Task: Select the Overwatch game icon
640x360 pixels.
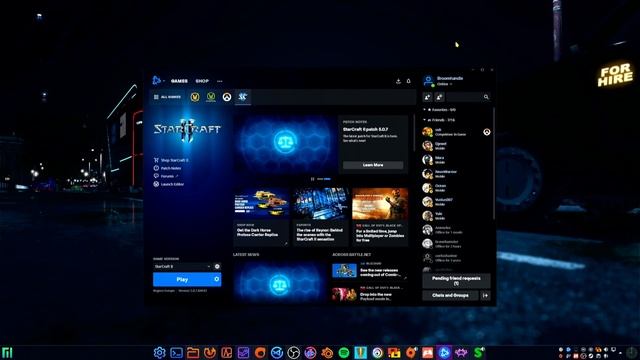Action: (x=227, y=97)
